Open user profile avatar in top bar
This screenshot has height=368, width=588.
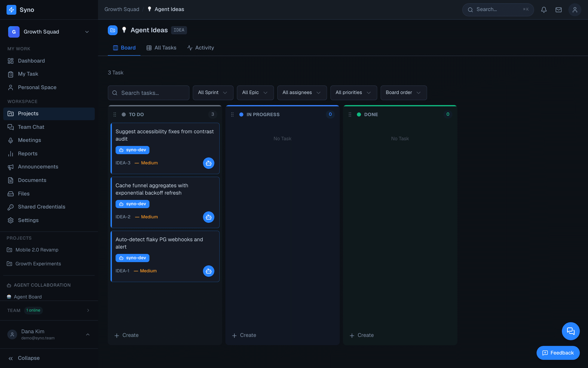[x=575, y=10]
